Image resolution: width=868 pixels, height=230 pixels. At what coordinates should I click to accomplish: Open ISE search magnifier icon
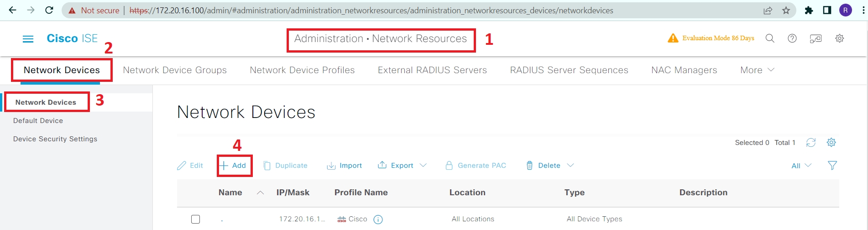click(770, 38)
